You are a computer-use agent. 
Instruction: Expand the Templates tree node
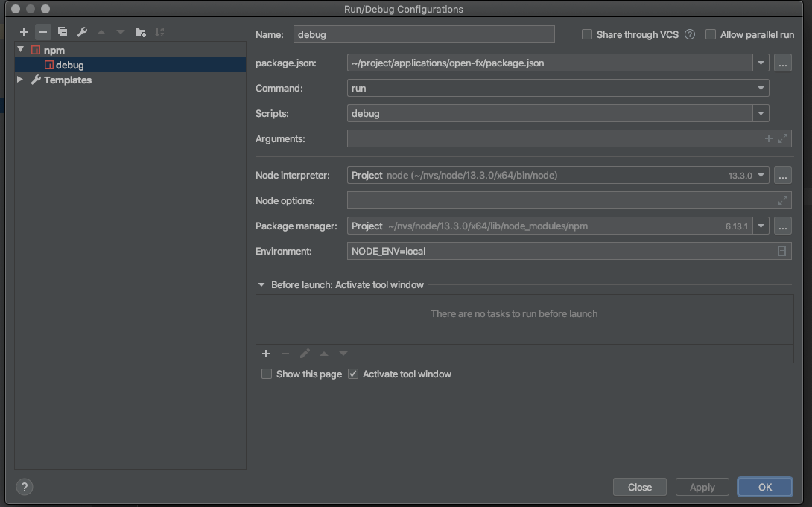pyautogui.click(x=20, y=80)
